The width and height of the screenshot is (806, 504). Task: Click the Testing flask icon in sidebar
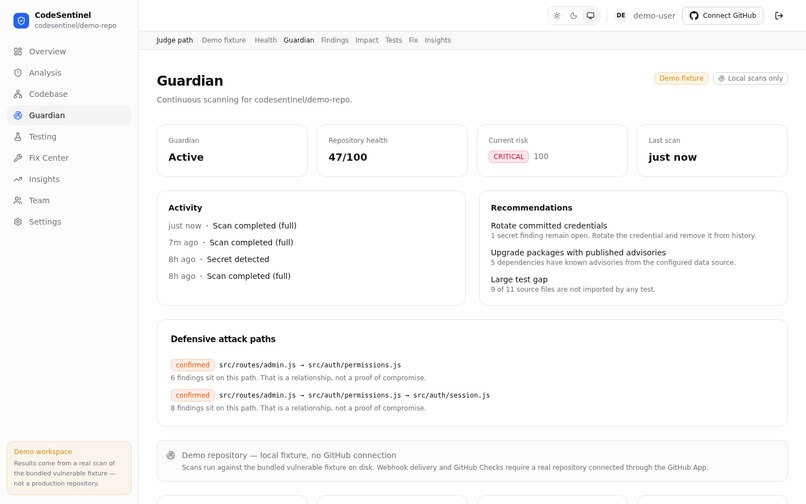[18, 137]
